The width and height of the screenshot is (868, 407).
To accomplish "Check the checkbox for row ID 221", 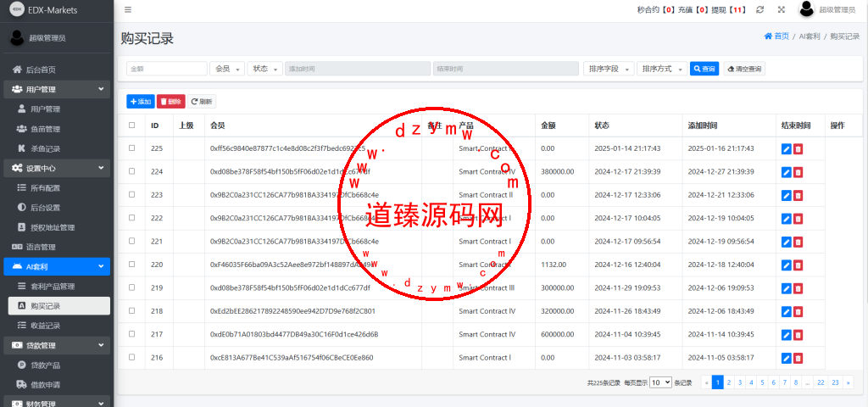I will tap(131, 241).
